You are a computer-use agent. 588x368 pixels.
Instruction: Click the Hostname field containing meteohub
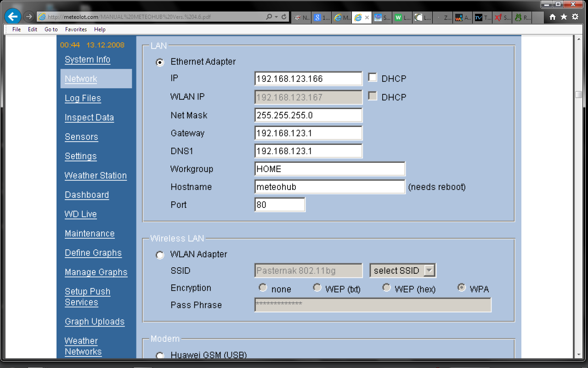tap(330, 187)
